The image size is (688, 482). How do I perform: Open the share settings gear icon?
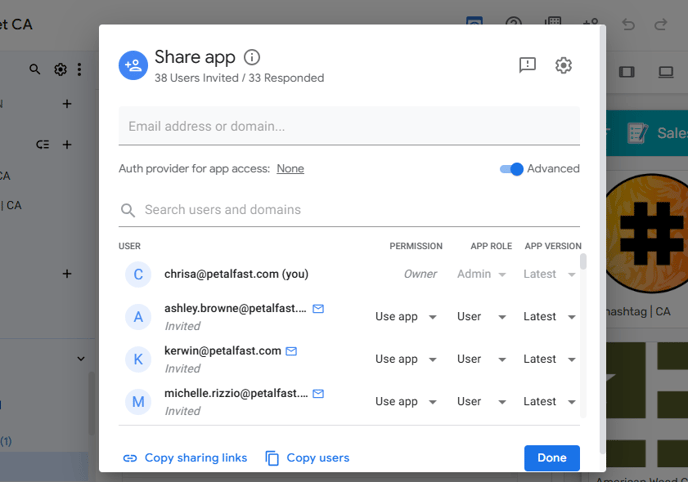coord(564,65)
